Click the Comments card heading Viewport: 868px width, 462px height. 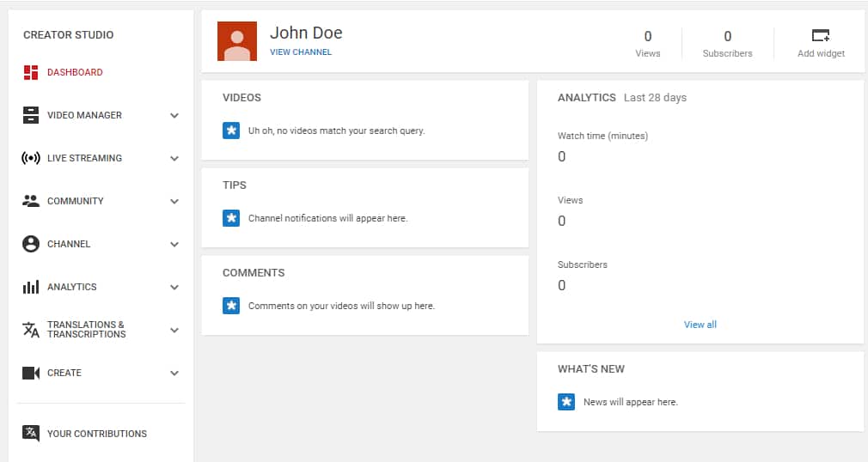click(254, 273)
